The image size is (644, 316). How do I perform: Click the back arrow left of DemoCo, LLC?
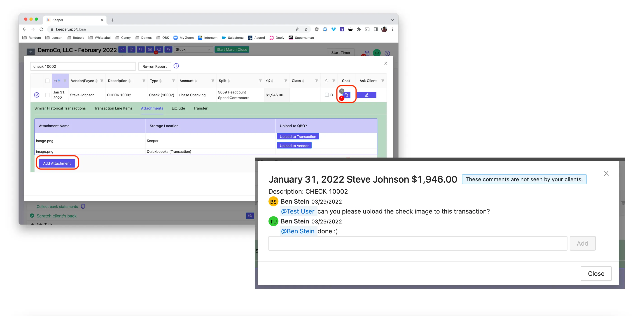coord(31,51)
